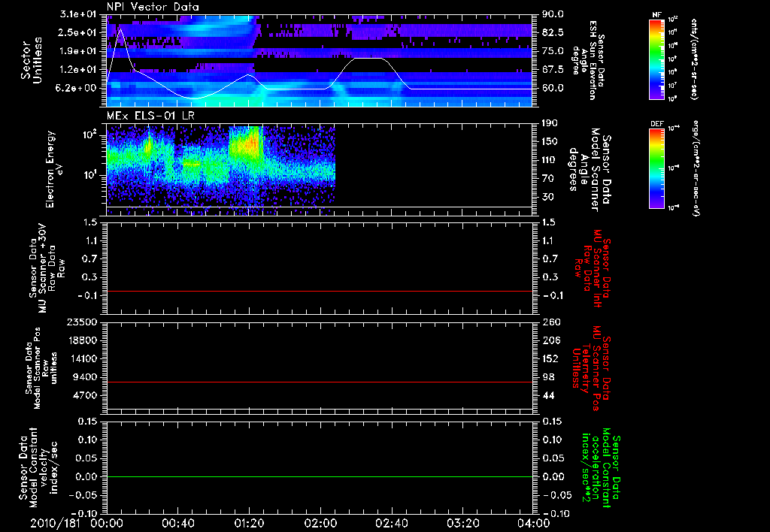Click the "02:00" time axis label
Image resolution: width=770 pixels, height=532 pixels.
coord(320,523)
